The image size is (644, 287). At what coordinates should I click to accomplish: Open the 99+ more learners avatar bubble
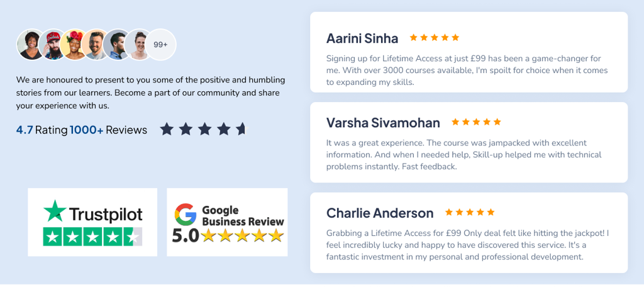(160, 45)
